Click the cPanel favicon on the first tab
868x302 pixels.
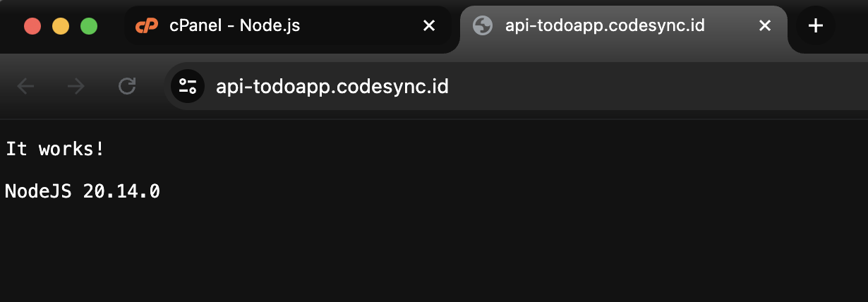pos(147,26)
